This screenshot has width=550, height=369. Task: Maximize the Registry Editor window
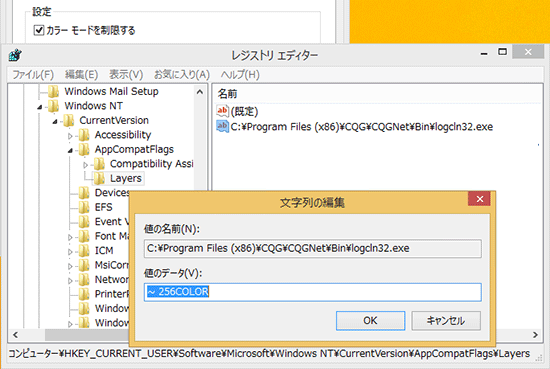503,52
